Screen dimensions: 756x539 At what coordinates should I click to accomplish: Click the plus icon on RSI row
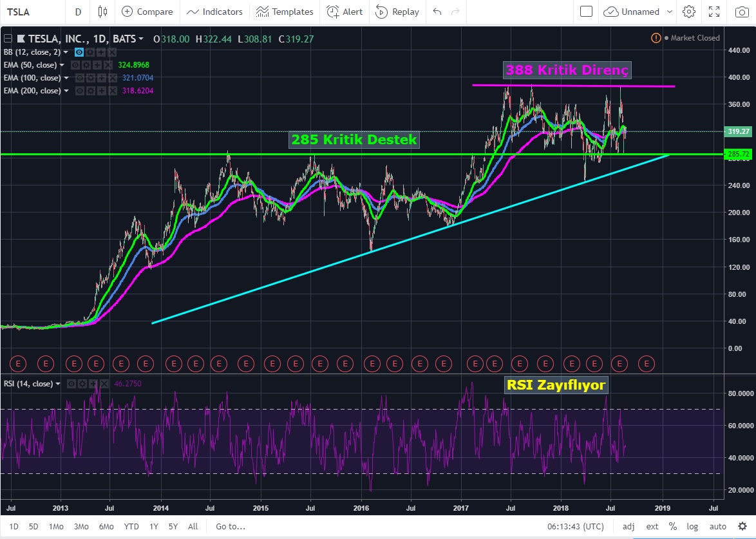pyautogui.click(x=93, y=384)
